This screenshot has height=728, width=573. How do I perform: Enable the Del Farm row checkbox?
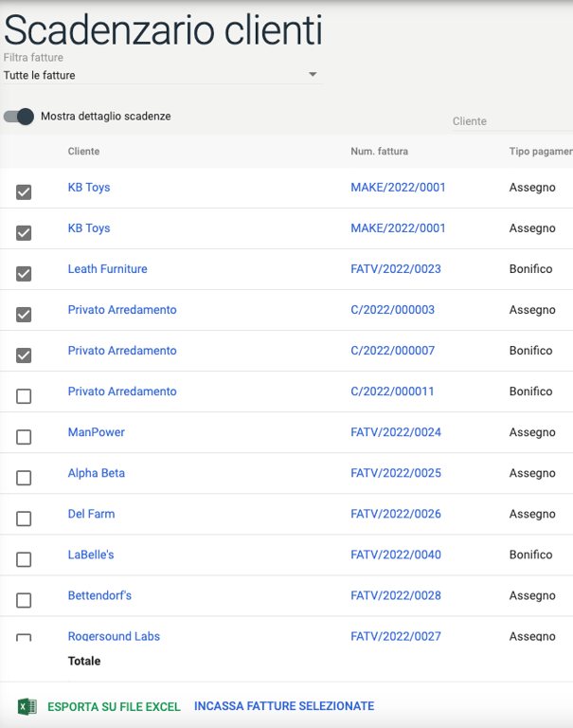(24, 519)
